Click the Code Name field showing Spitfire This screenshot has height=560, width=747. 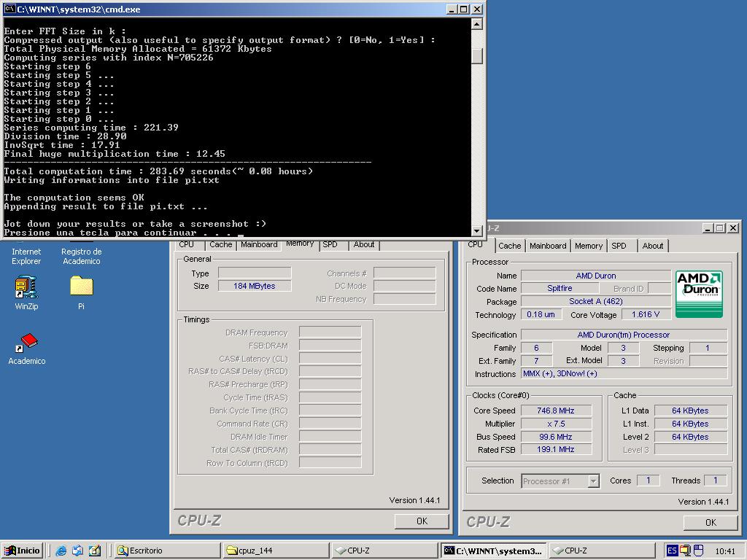click(560, 288)
